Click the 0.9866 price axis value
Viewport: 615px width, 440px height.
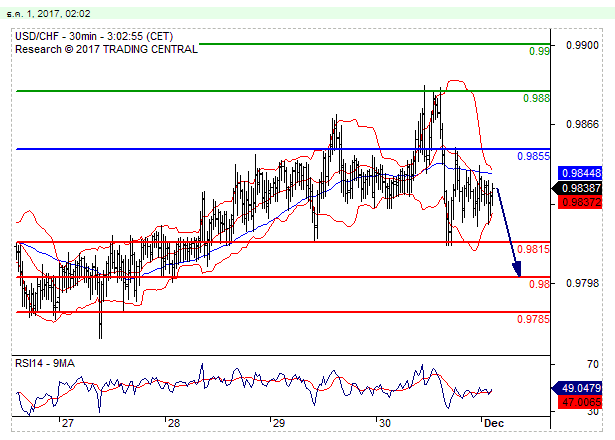582,124
